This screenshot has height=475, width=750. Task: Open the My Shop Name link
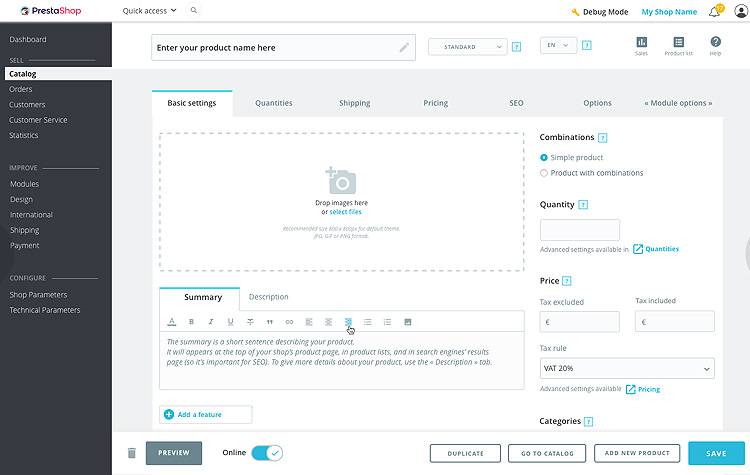pyautogui.click(x=669, y=12)
